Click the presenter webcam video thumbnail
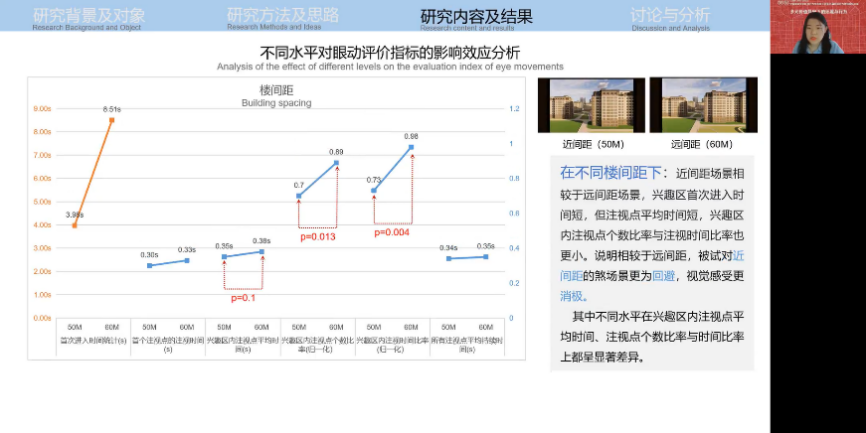866x433 pixels. tap(817, 28)
